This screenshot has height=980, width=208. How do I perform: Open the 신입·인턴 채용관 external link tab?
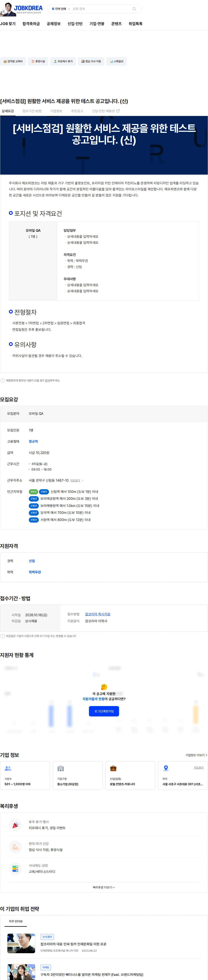click(106, 111)
